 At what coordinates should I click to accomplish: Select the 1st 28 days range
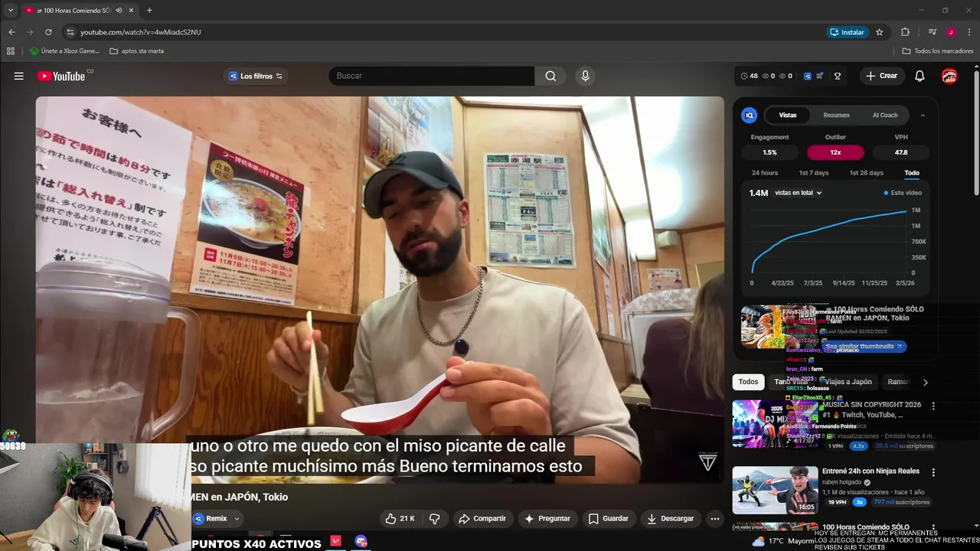click(866, 173)
